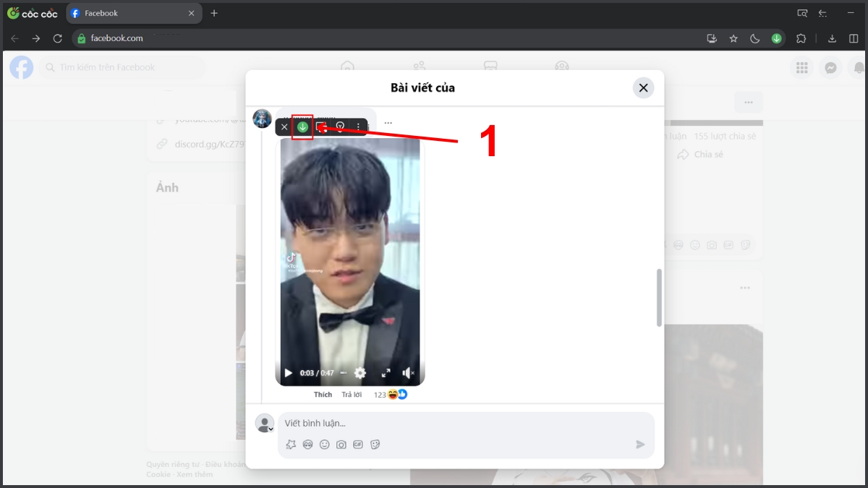Open the three-dots menu on the video overlay

pyautogui.click(x=359, y=127)
